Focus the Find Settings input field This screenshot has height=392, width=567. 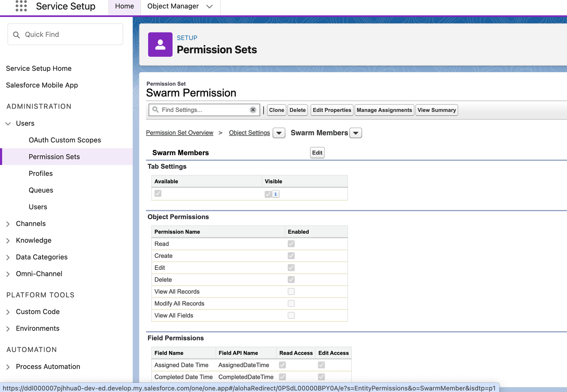(x=204, y=110)
